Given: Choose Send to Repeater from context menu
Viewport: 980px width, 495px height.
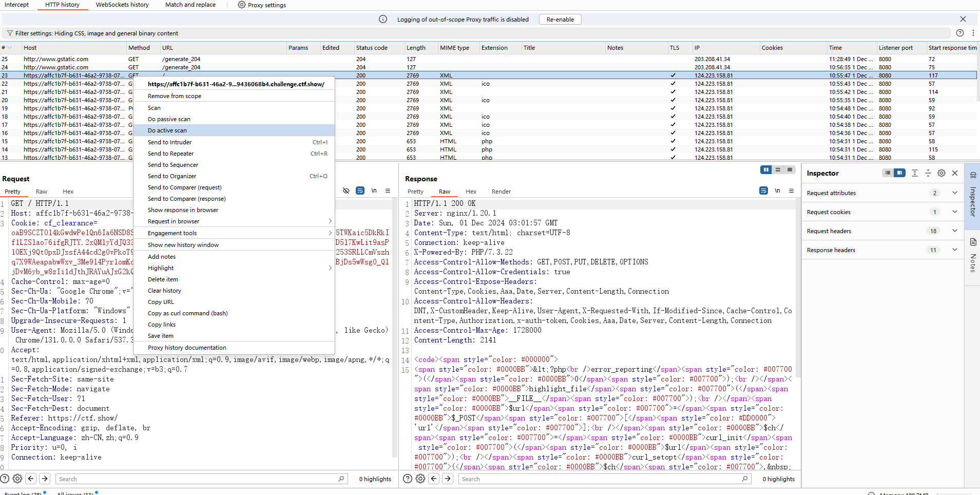Looking at the screenshot, I should [x=234, y=154].
